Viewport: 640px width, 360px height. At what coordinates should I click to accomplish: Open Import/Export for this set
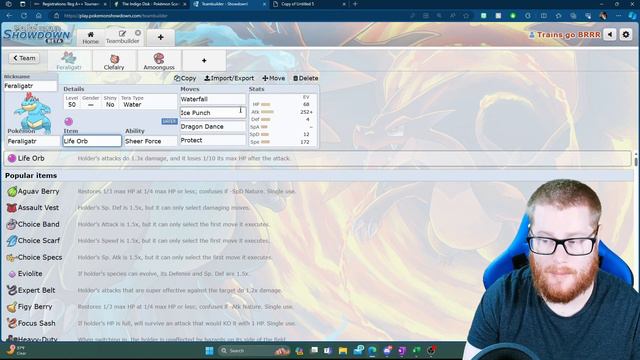[229, 78]
